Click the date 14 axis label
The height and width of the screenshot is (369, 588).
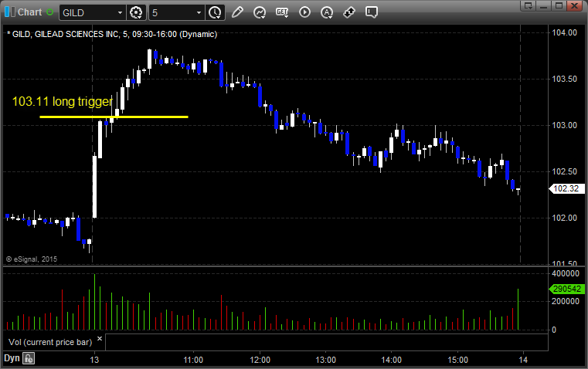tap(523, 360)
